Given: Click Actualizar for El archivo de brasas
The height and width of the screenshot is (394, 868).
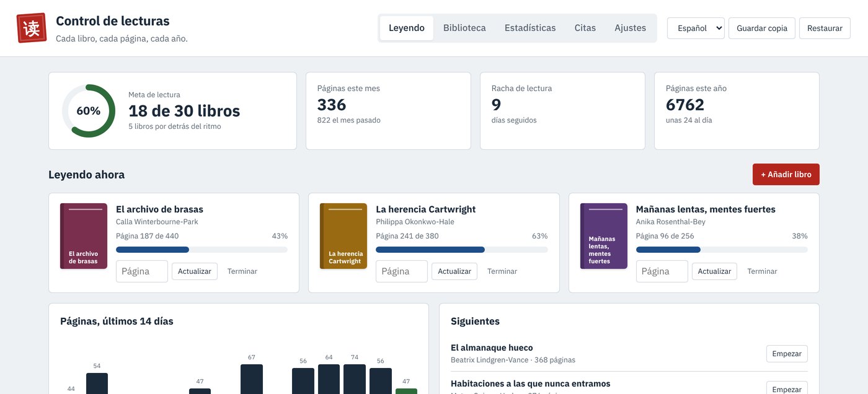Looking at the screenshot, I should pyautogui.click(x=195, y=271).
